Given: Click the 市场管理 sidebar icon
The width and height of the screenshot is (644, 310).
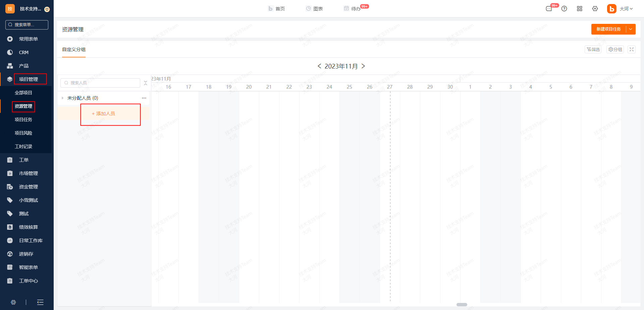Looking at the screenshot, I should [10, 173].
